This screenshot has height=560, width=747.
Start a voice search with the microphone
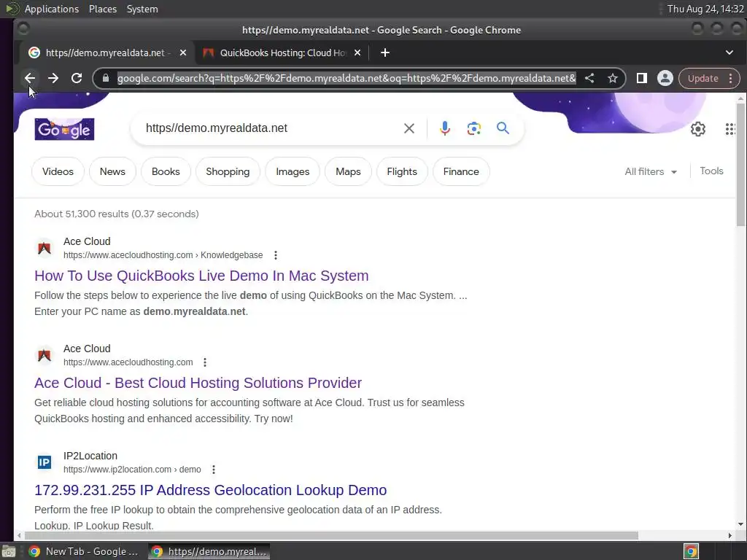444,128
